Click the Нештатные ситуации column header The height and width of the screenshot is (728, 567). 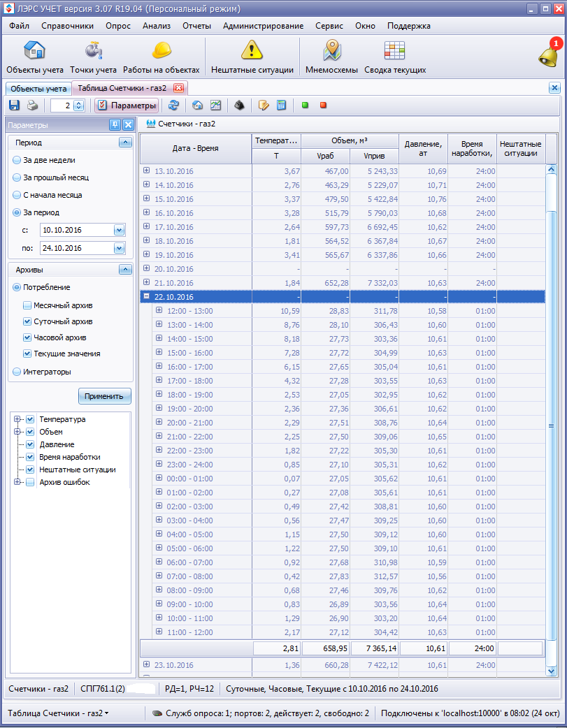(x=521, y=149)
